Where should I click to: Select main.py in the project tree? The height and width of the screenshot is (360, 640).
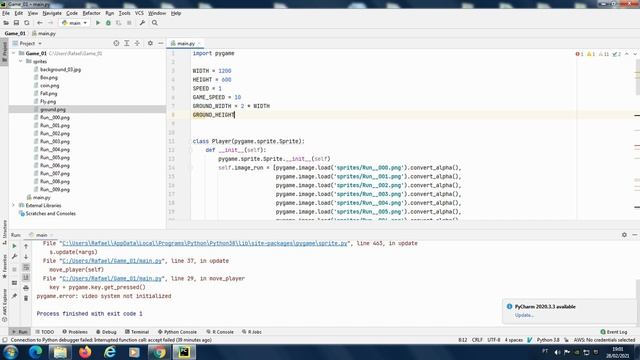pos(42,197)
